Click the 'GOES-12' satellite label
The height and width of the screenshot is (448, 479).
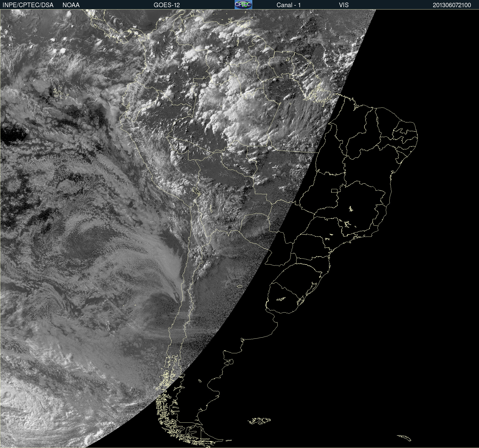167,5
